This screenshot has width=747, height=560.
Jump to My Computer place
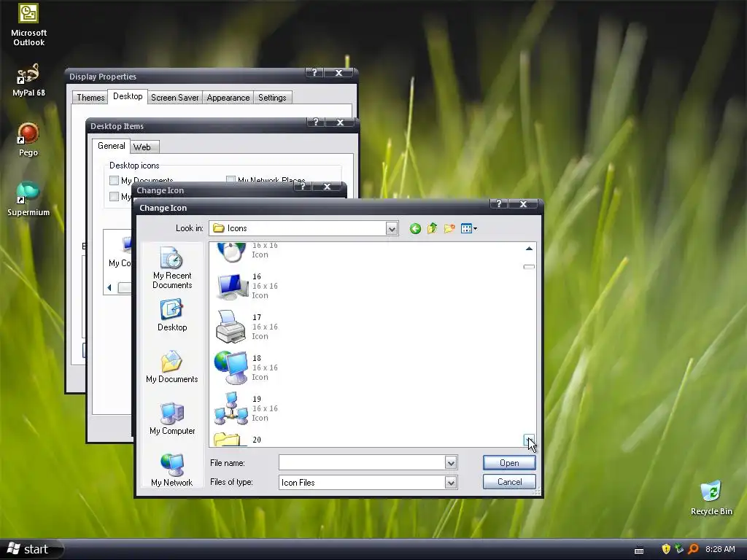[x=172, y=419]
